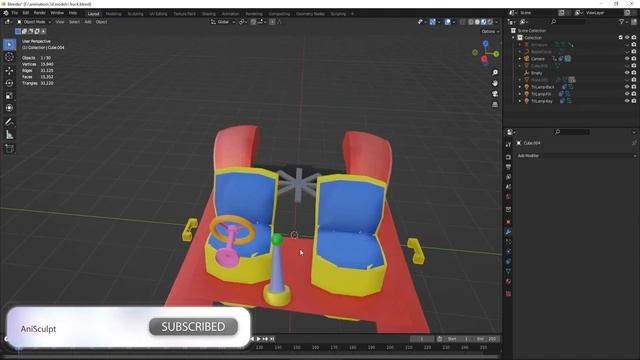This screenshot has width=640, height=360.
Task: Click the Blender logo menu icon
Action: pyautogui.click(x=6, y=13)
